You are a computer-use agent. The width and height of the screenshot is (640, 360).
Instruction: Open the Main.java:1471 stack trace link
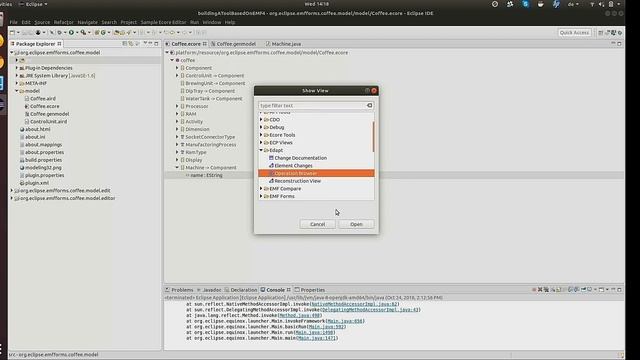click(x=317, y=338)
